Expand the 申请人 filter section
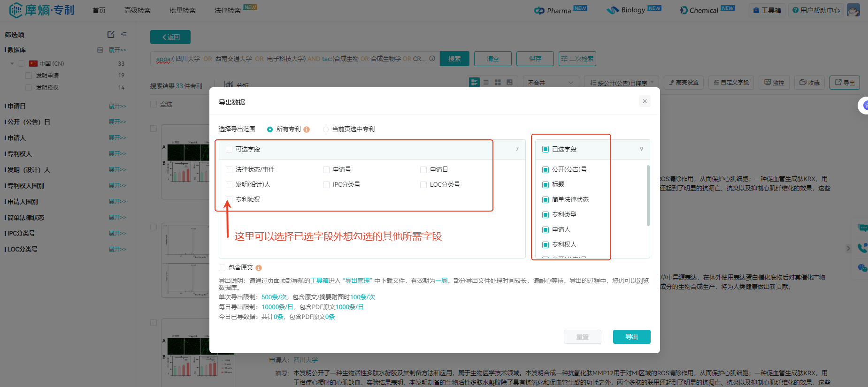The image size is (868, 387). tap(117, 138)
